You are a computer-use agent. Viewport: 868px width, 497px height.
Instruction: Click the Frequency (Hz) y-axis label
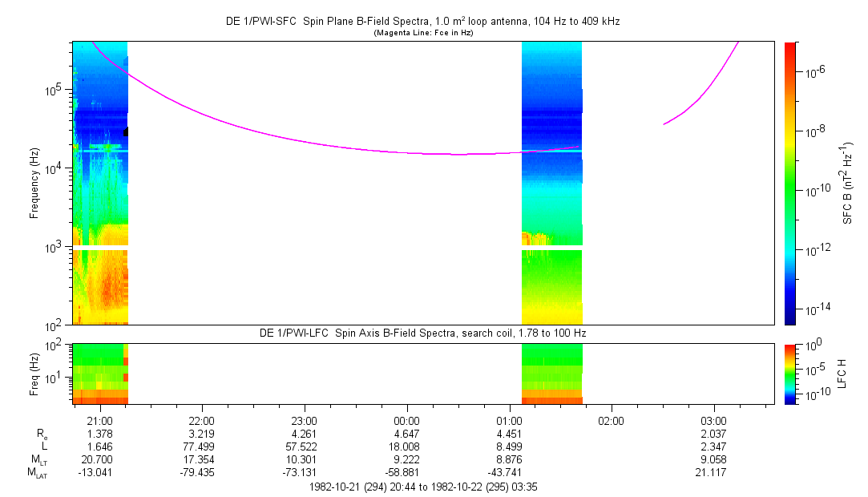34,183
